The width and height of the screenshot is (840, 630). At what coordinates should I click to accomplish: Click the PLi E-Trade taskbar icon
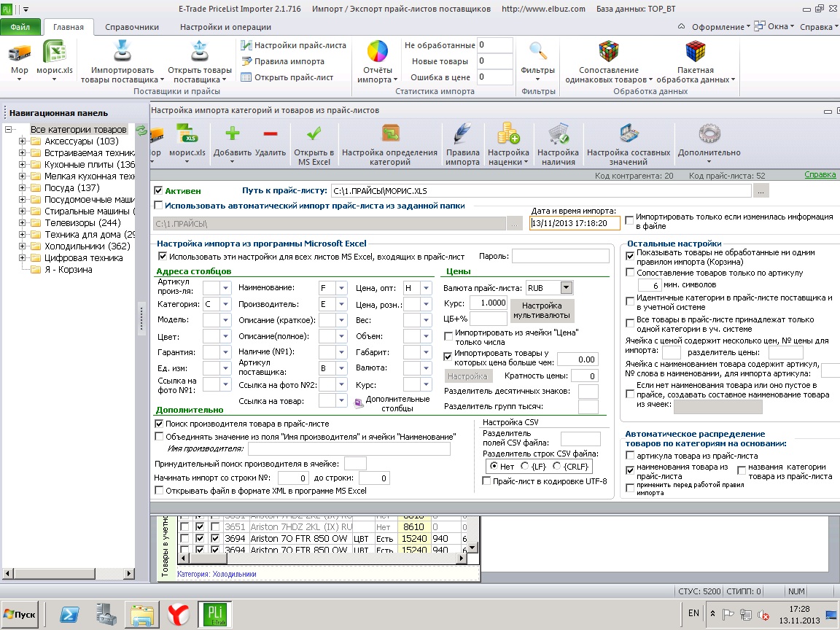215,614
